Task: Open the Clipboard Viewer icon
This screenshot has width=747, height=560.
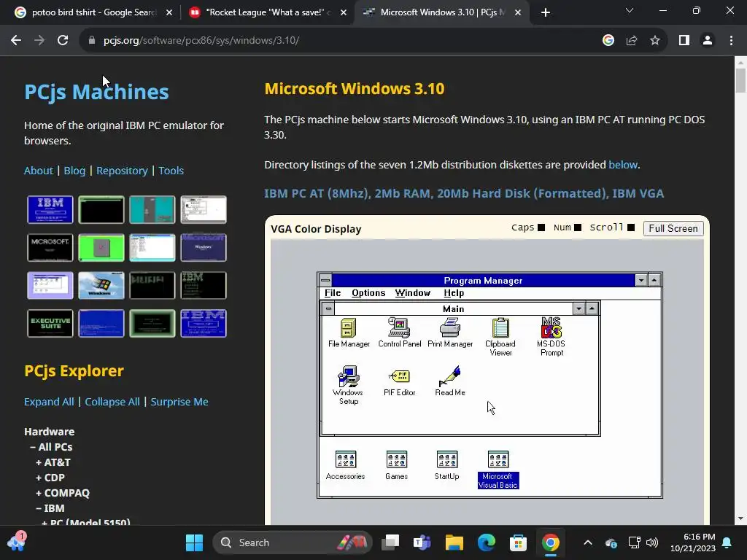Action: click(x=500, y=337)
